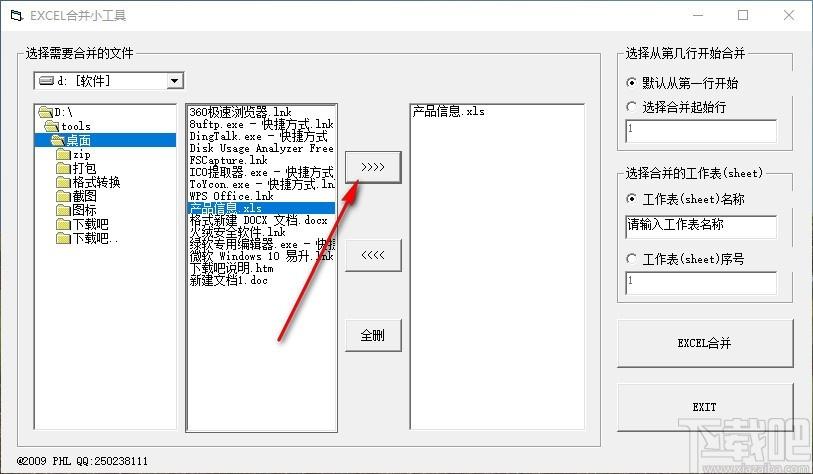Select the 下载吧 folder

click(x=82, y=224)
